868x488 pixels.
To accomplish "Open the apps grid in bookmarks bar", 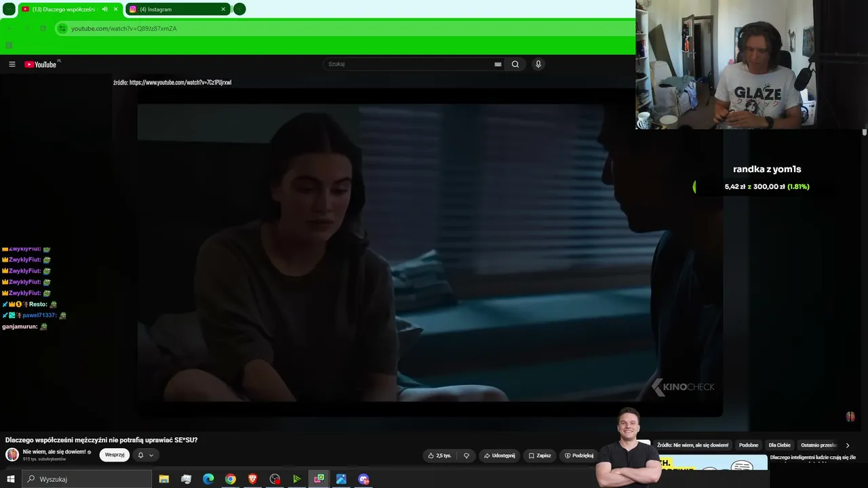I will (9, 45).
